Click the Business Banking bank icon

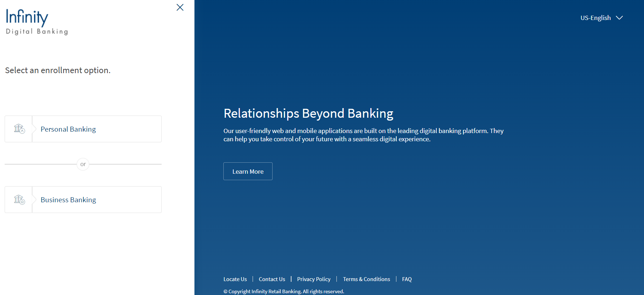[19, 199]
